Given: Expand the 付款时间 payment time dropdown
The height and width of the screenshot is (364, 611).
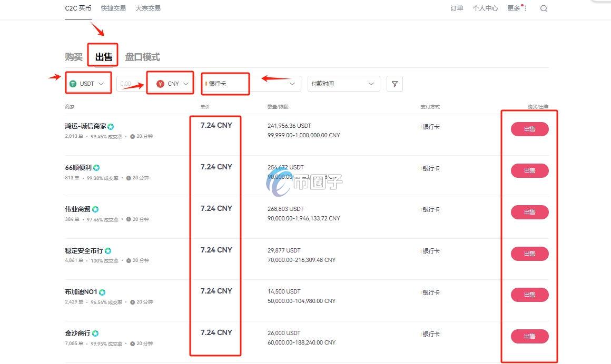Looking at the screenshot, I should coord(343,83).
